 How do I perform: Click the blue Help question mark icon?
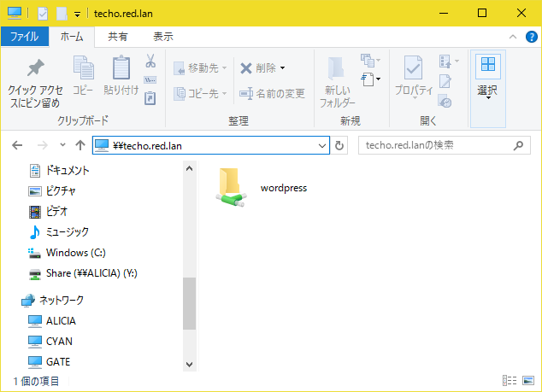(531, 37)
